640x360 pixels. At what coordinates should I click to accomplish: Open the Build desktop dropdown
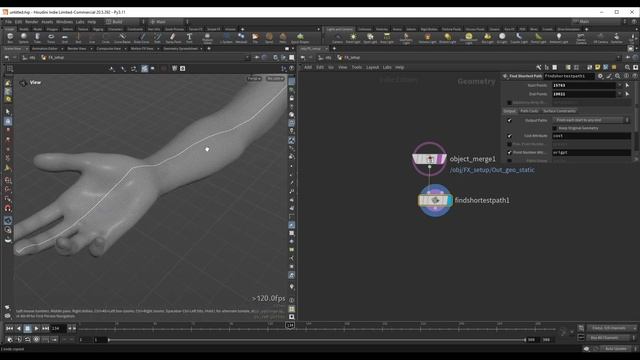(x=121, y=22)
